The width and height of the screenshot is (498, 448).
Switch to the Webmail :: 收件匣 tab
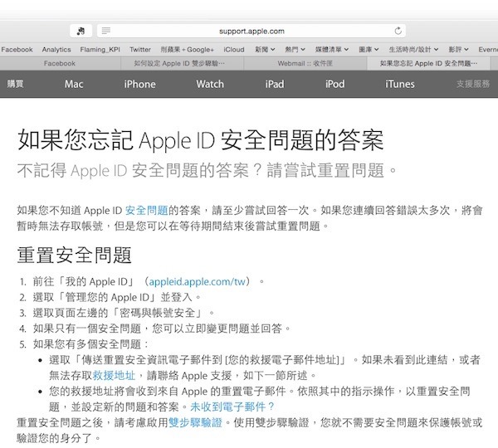[x=305, y=64]
